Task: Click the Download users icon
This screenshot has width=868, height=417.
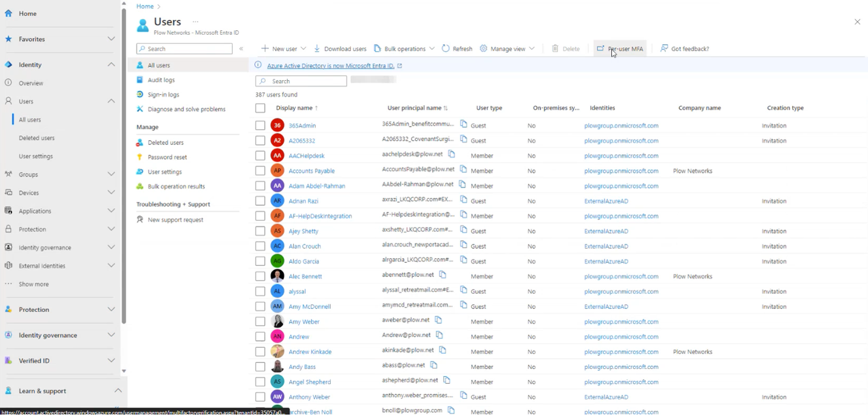Action: 317,49
